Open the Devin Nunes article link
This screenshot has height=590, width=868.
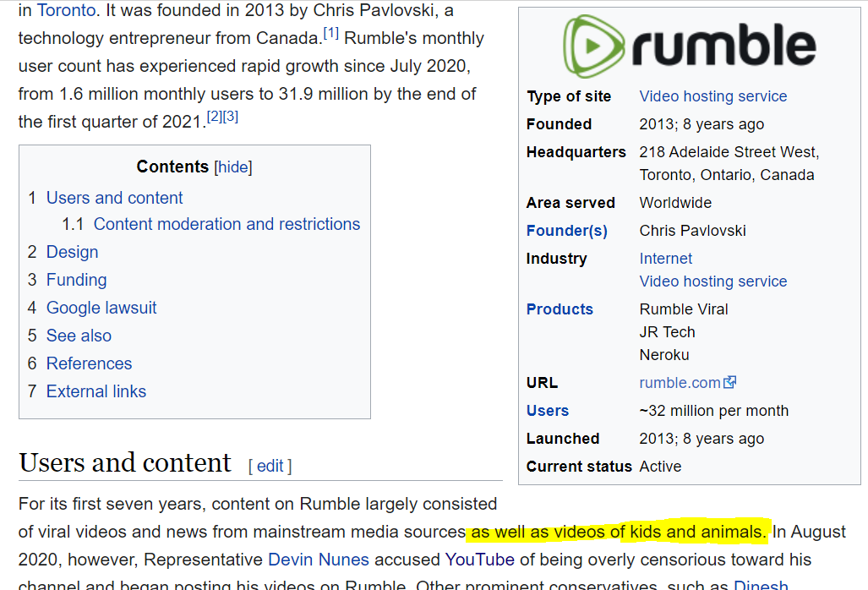(x=319, y=560)
